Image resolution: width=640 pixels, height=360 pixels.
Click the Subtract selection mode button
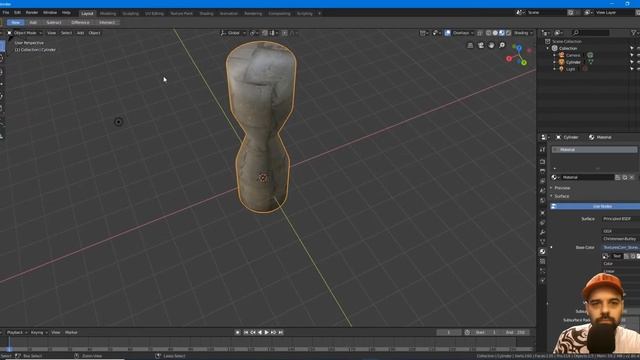pos(53,22)
